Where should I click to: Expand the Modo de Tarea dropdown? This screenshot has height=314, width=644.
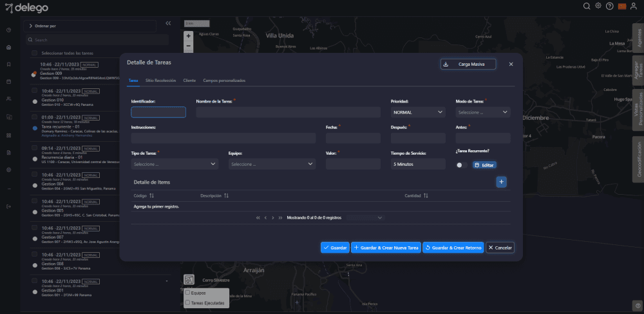pyautogui.click(x=482, y=112)
